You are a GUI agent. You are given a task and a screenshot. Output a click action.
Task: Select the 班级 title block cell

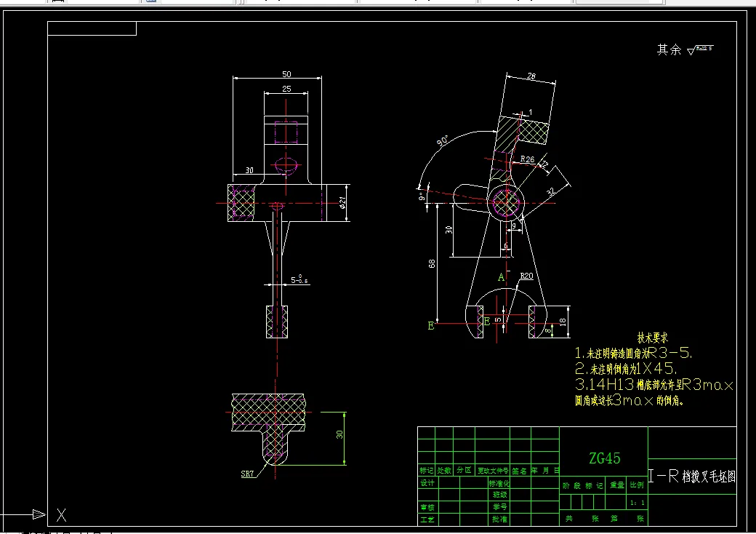pyautogui.click(x=499, y=495)
